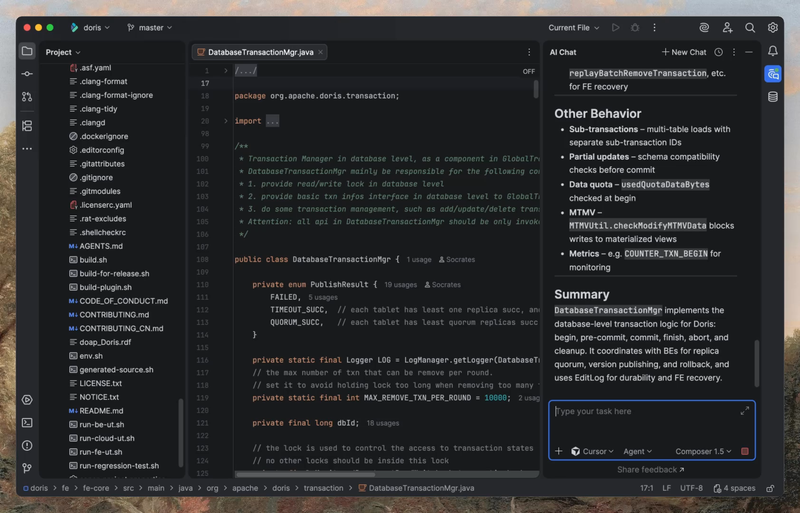
Task: Open the Commit tool window icon
Action: coord(27,74)
